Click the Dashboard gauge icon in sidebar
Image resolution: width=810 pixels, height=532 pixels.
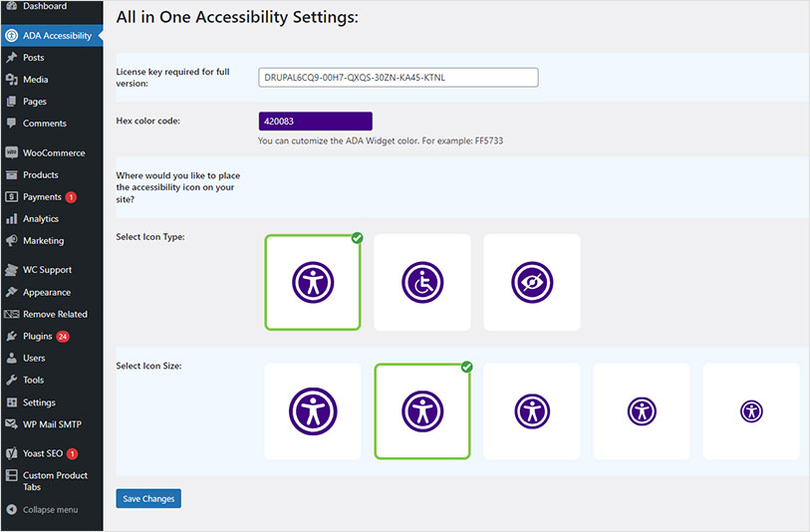11,6
